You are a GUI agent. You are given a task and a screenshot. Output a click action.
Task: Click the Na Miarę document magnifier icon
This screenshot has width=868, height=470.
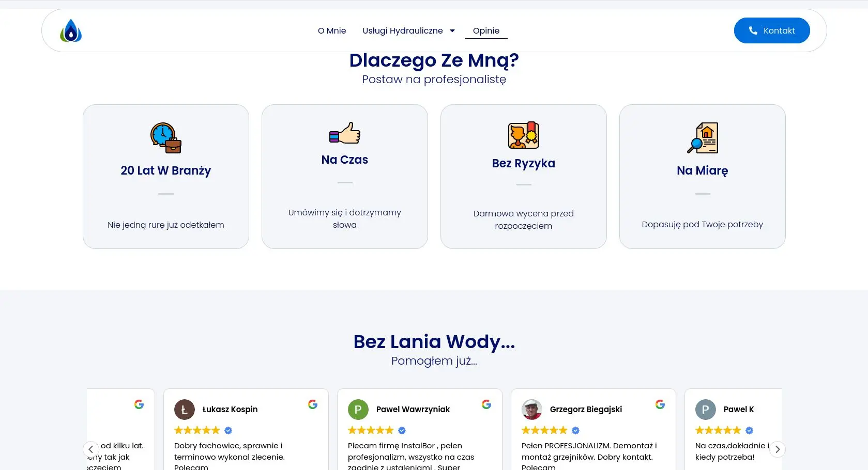tap(702, 138)
